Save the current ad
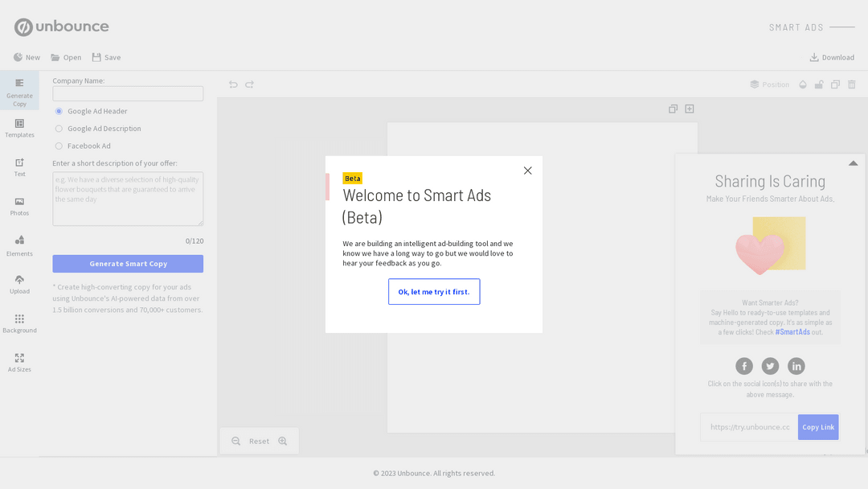This screenshot has height=489, width=868. [106, 57]
